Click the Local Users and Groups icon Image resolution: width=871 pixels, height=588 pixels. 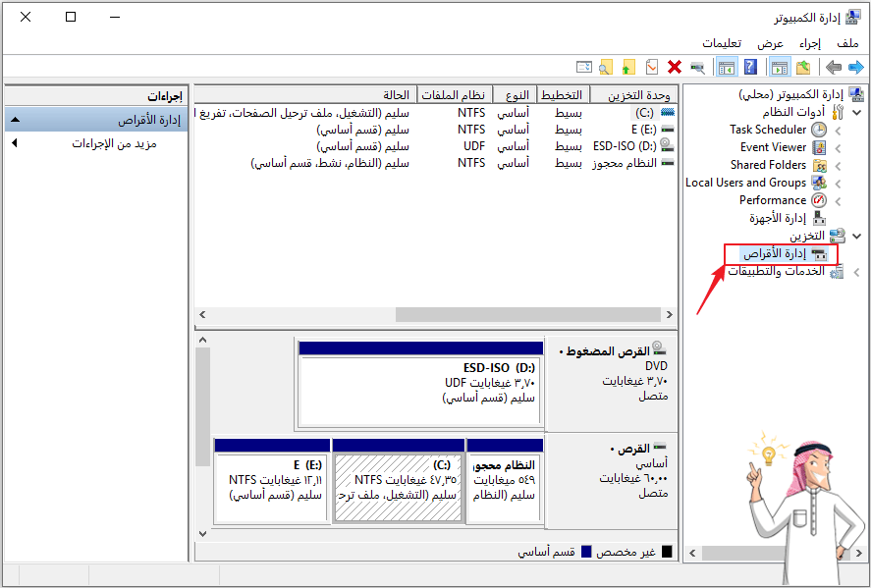click(x=819, y=183)
